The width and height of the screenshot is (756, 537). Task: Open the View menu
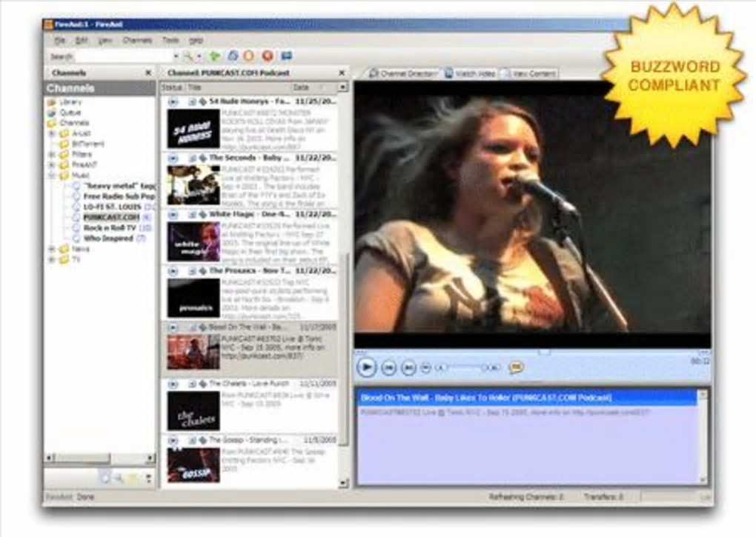click(105, 41)
